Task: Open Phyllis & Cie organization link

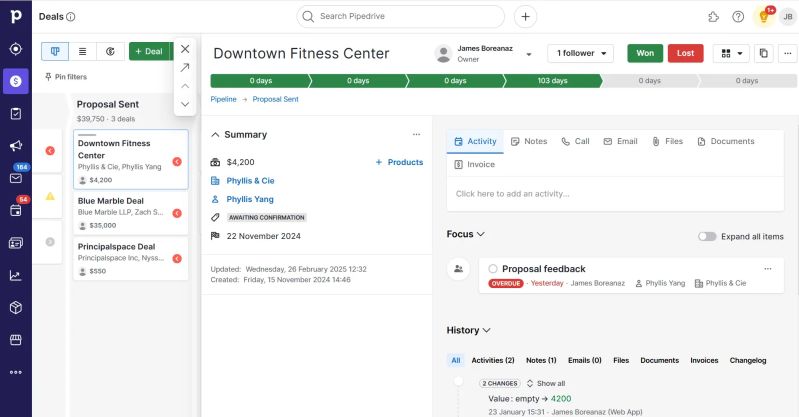Action: 250,180
